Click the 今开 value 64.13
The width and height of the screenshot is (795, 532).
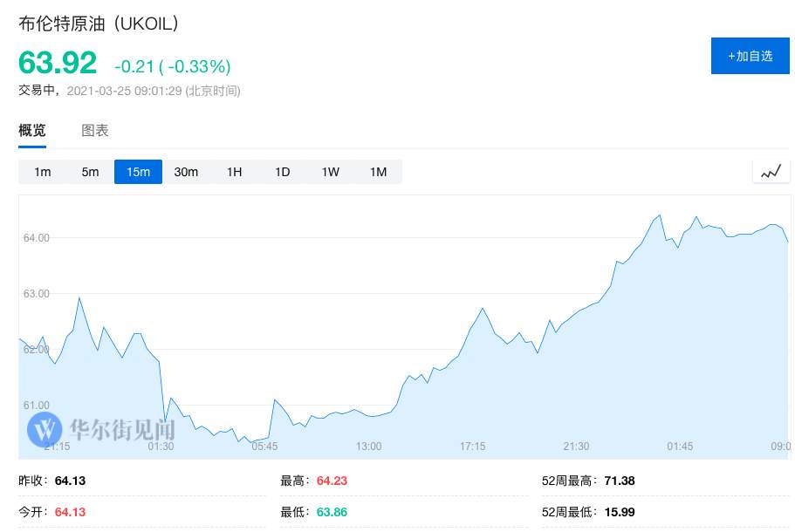pos(70,512)
